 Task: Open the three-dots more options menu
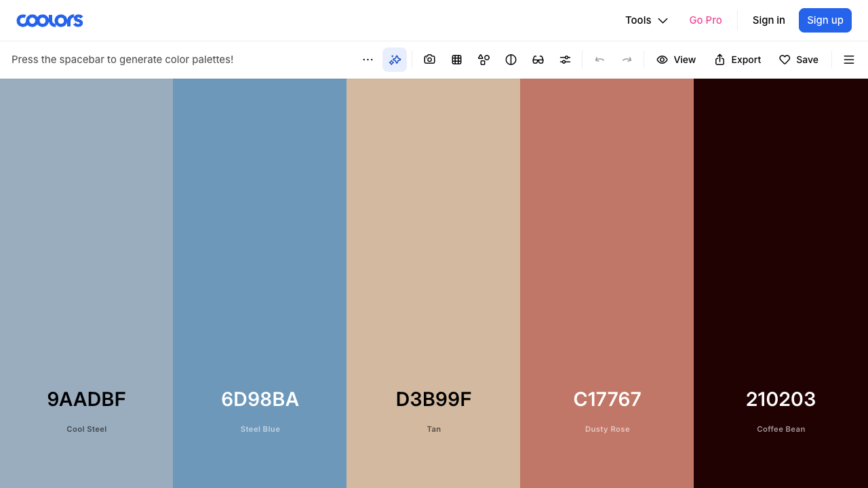coord(368,60)
